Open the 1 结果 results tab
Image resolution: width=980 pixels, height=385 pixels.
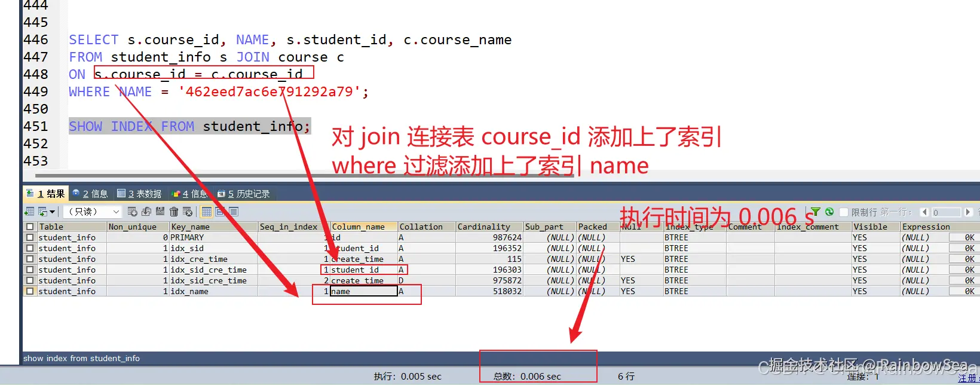pos(46,194)
